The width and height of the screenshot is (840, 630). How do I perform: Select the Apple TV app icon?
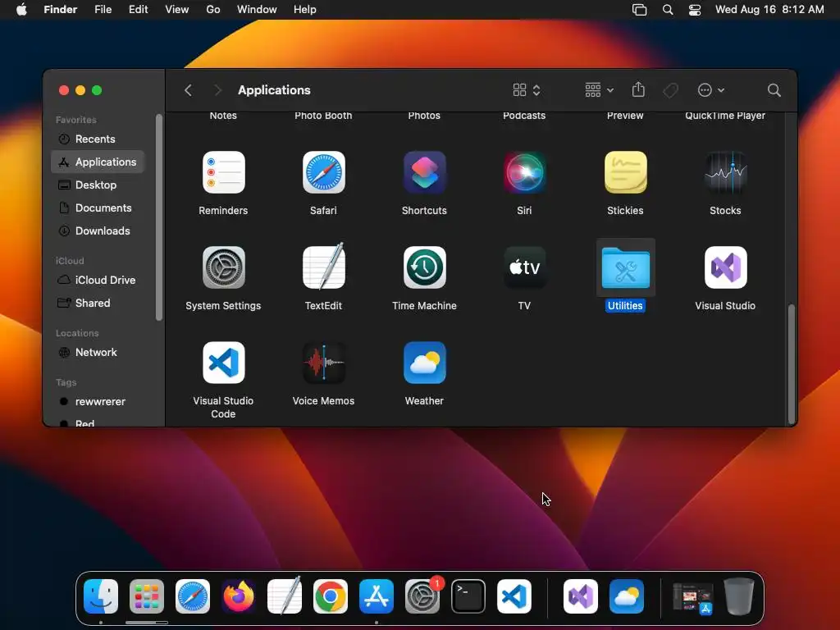pos(524,267)
